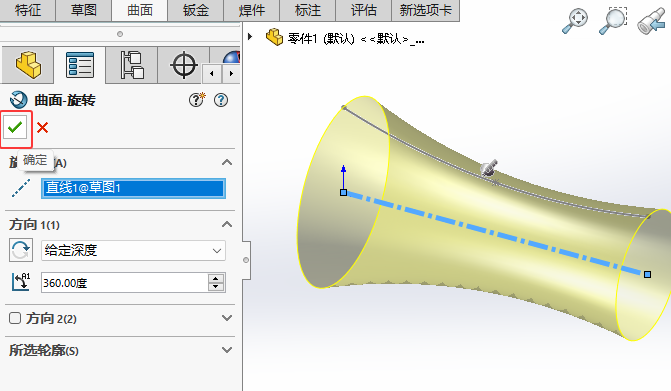Switch to the 评估 tab
Image resolution: width=671 pixels, height=391 pixels.
pos(364,10)
